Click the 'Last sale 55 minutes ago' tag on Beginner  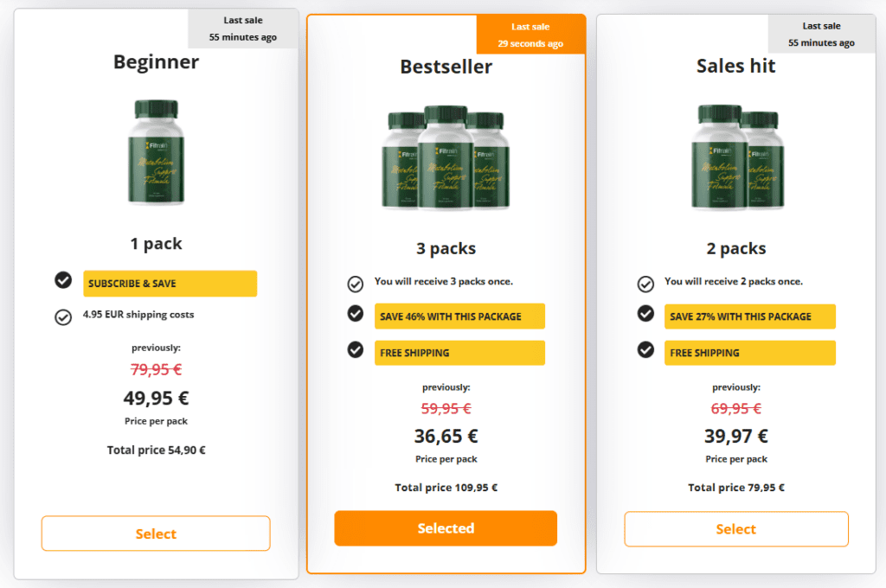click(243, 29)
